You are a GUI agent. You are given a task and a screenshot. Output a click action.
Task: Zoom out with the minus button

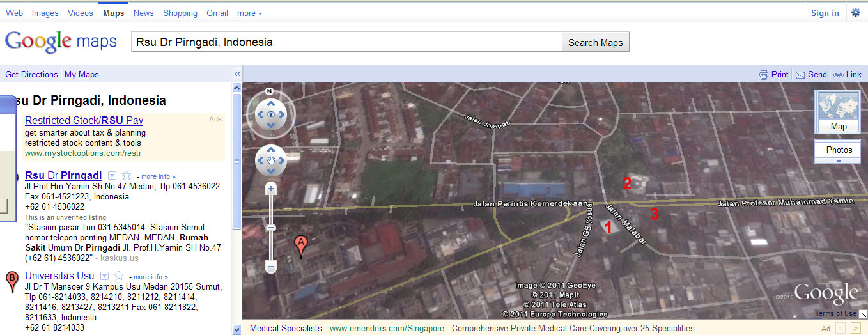click(x=271, y=266)
